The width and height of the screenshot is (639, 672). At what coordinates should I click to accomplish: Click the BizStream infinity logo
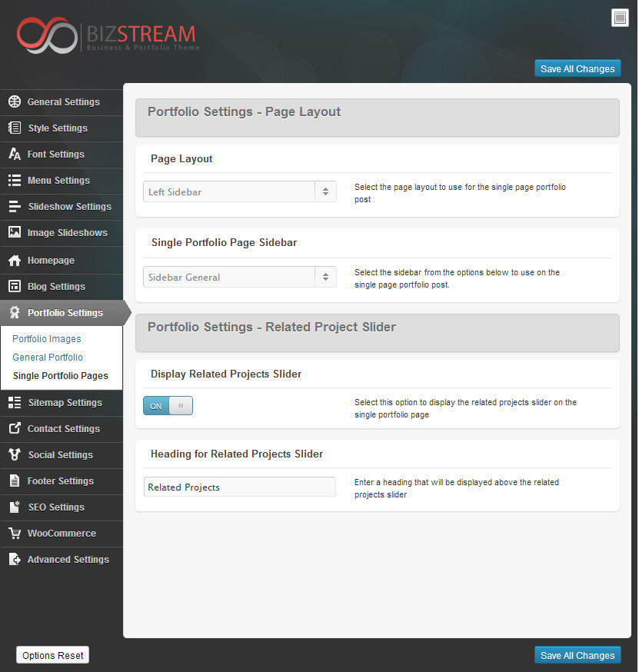[46, 35]
